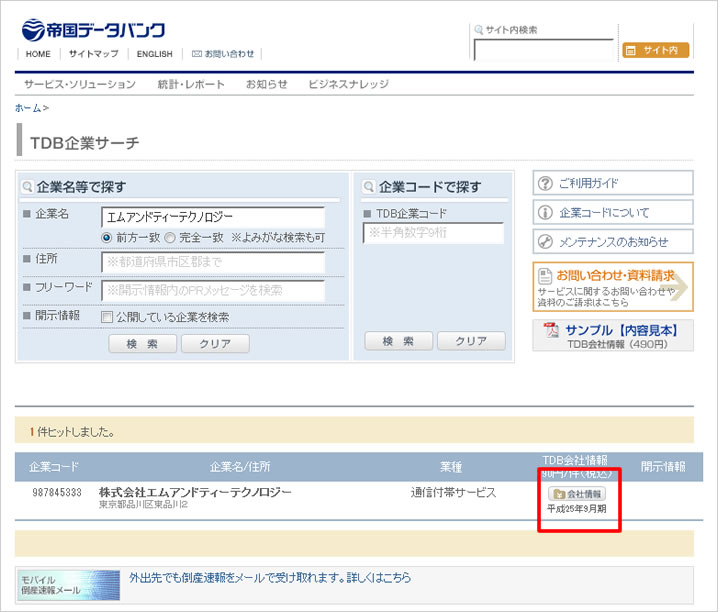Open サービス・ソリューション menu
The height and width of the screenshot is (612, 720).
click(80, 84)
